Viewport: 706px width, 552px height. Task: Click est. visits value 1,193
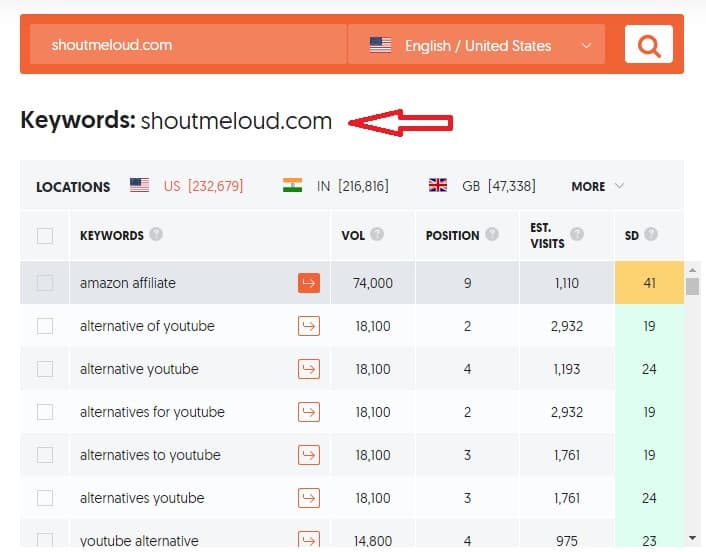click(x=566, y=369)
